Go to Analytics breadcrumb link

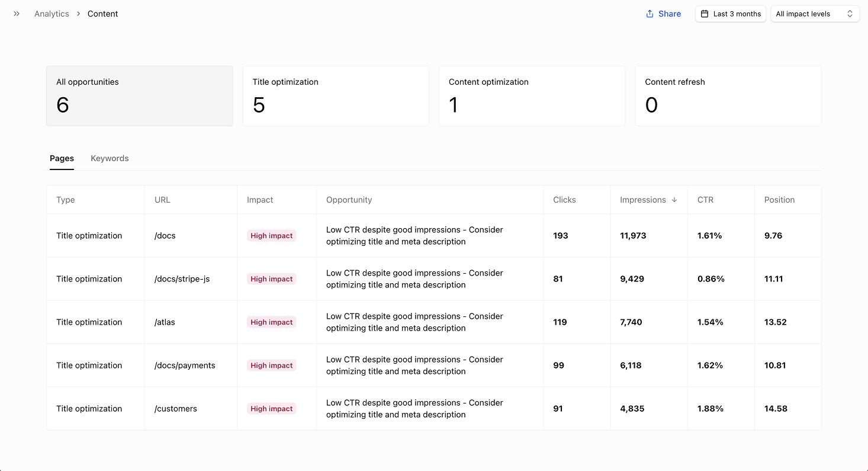point(52,14)
